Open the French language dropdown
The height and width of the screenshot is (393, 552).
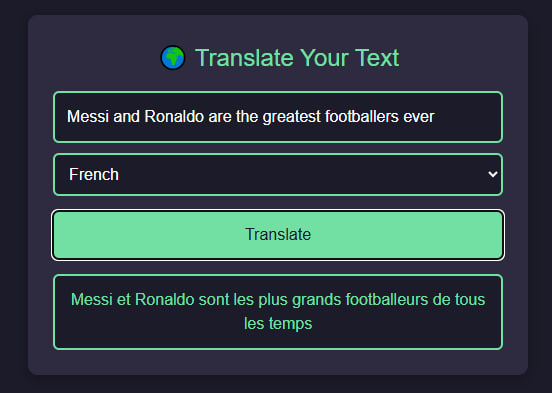[278, 174]
